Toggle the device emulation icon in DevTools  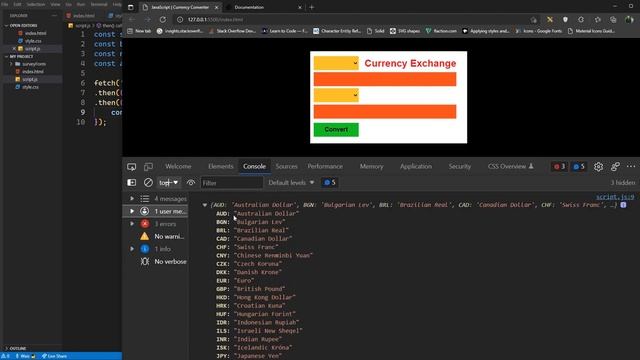tap(148, 167)
